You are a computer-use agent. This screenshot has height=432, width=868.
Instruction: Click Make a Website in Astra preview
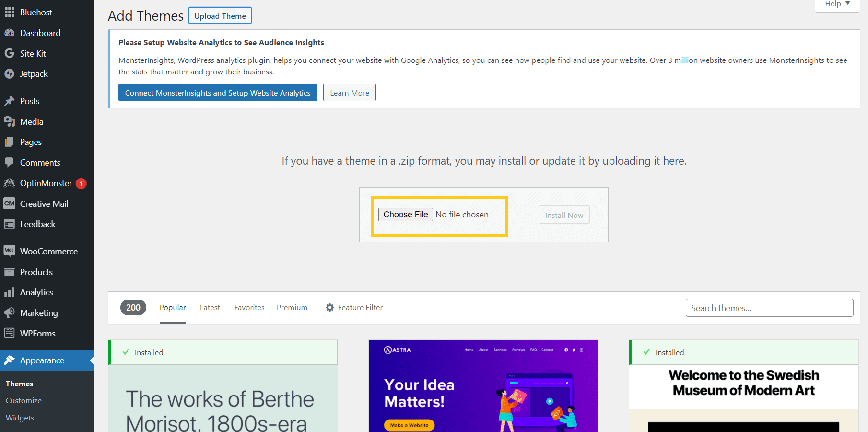point(409,425)
